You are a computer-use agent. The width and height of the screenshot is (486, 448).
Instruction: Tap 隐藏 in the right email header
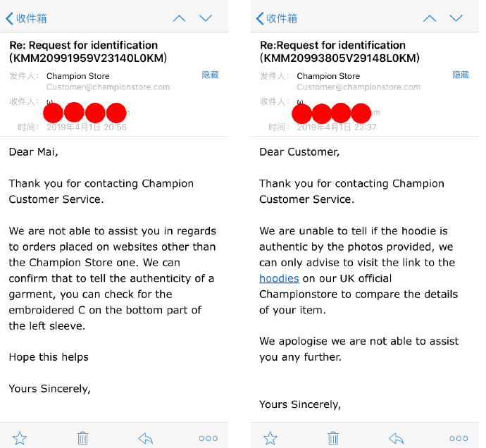click(x=461, y=75)
